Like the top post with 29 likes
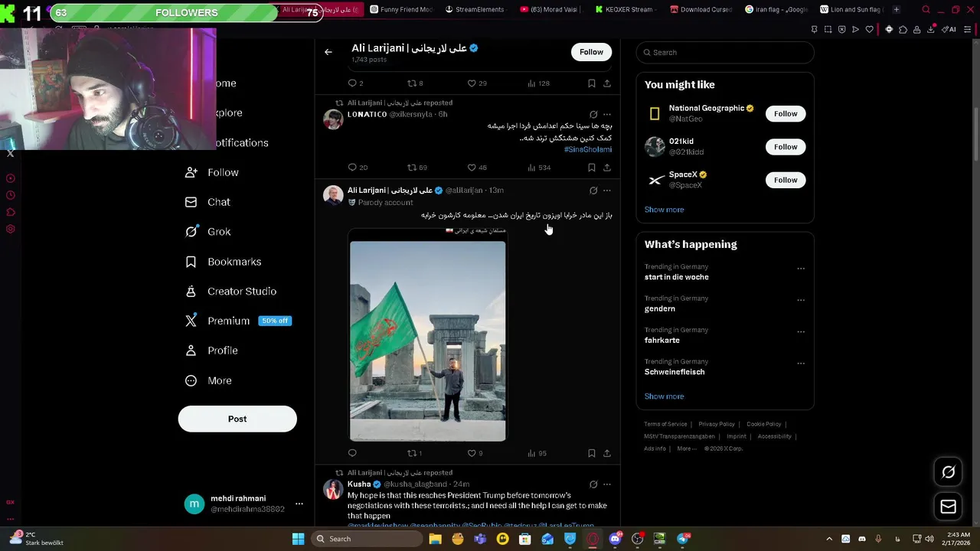The width and height of the screenshot is (980, 551). pyautogui.click(x=477, y=83)
